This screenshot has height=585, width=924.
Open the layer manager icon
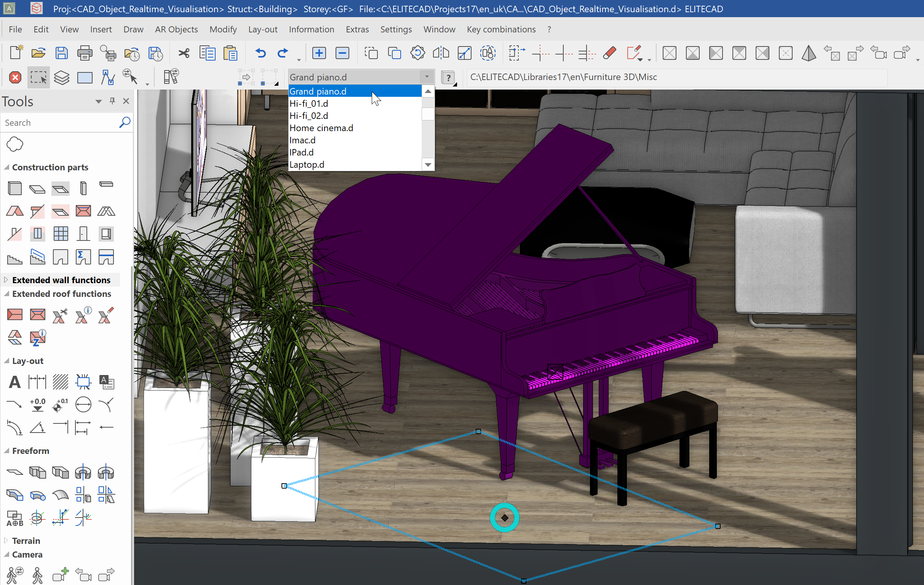coord(61,77)
